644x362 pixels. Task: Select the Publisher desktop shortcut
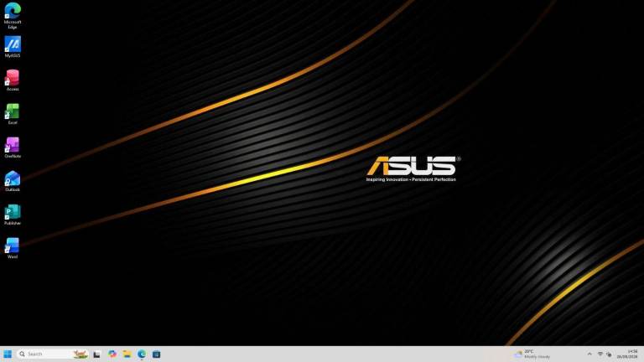coord(13,215)
